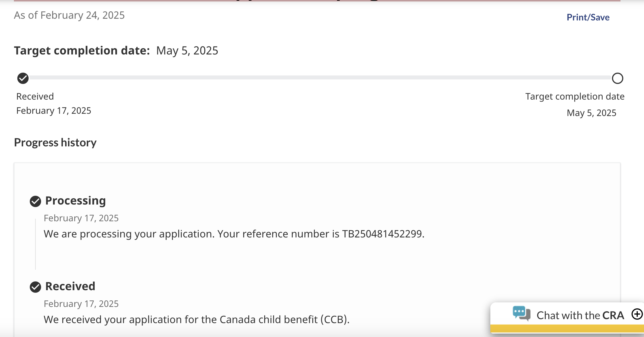Click the yellow bar of the chat widget
Viewport: 644px width, 337px height.
pyautogui.click(x=567, y=329)
